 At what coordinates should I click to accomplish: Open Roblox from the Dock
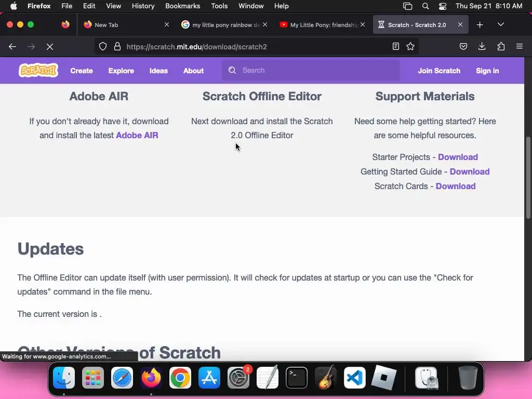[x=384, y=378]
